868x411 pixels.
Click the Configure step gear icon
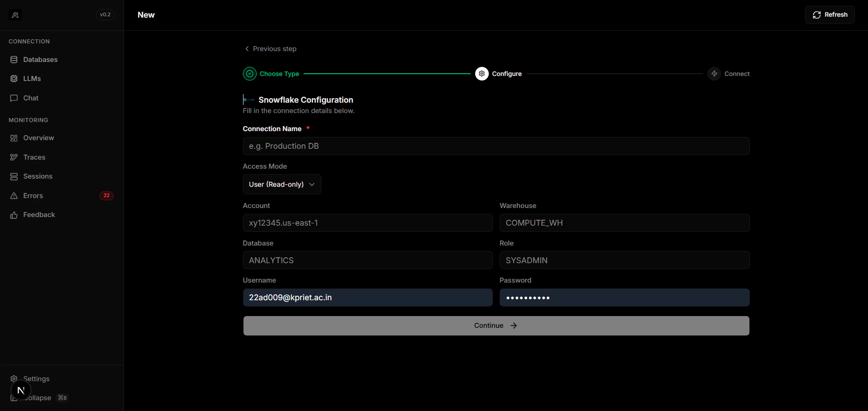(x=482, y=74)
